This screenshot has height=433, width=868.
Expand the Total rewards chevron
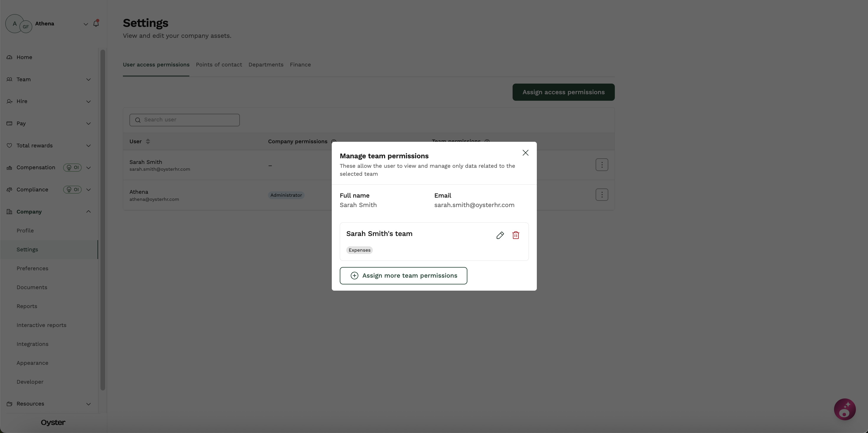coord(88,146)
